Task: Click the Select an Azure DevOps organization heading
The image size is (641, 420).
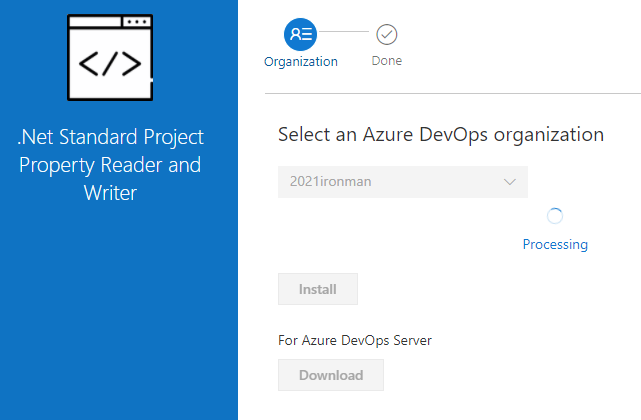Action: 441,134
